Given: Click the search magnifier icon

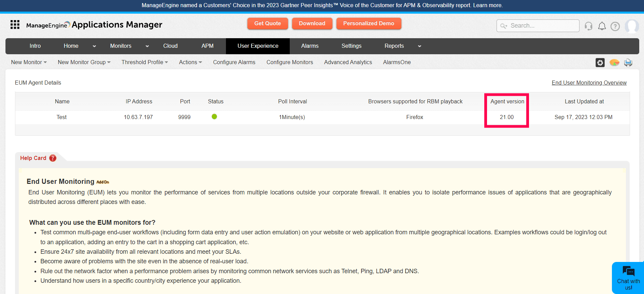Looking at the screenshot, I should coord(503,26).
